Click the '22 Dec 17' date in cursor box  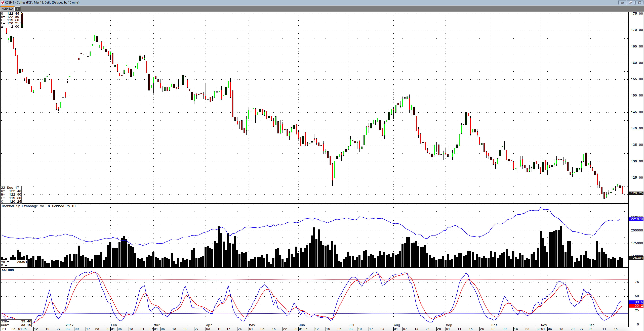coord(10,188)
